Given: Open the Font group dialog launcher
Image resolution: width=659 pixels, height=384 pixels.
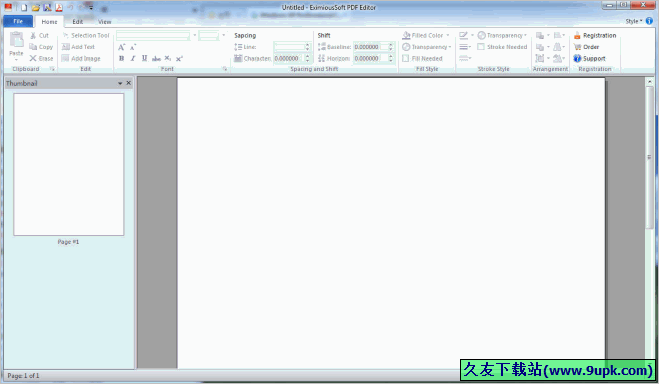Looking at the screenshot, I should (225, 69).
